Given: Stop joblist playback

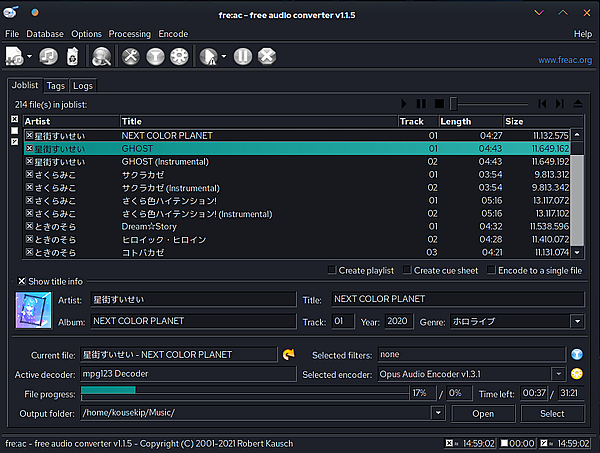Looking at the screenshot, I should click(x=439, y=104).
